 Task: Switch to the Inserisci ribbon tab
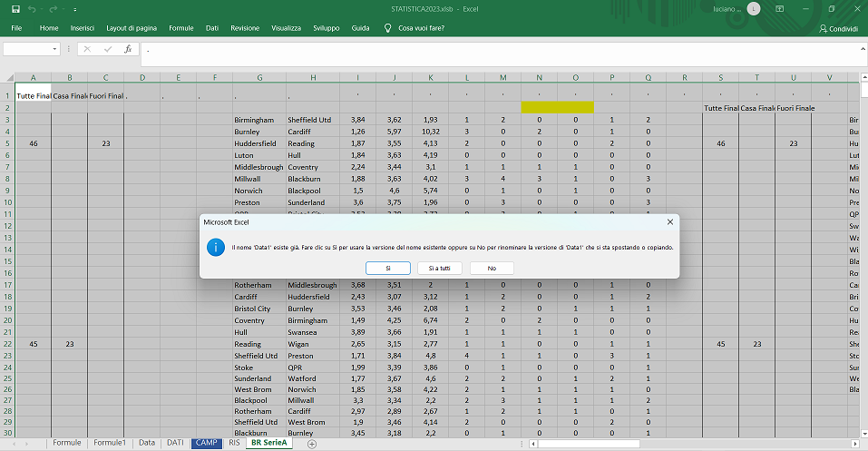click(82, 28)
